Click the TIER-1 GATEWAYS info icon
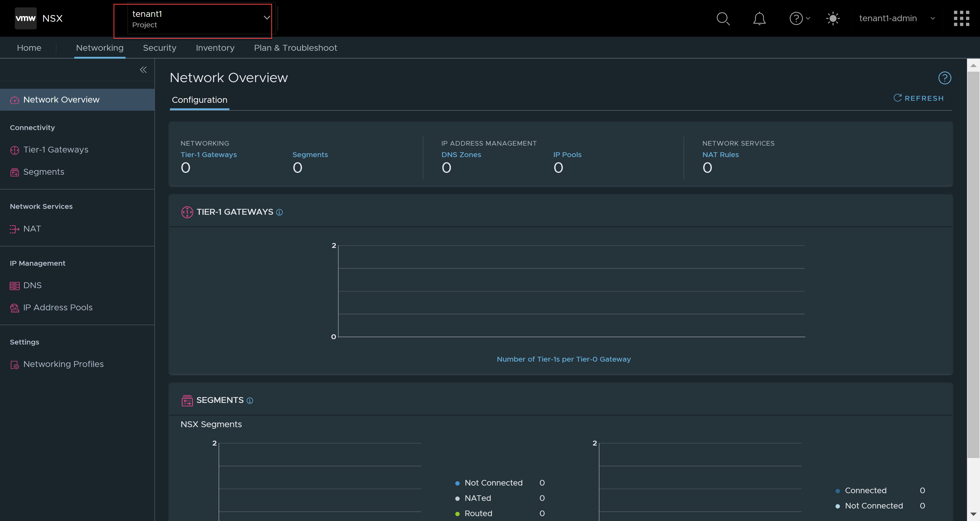 (280, 212)
